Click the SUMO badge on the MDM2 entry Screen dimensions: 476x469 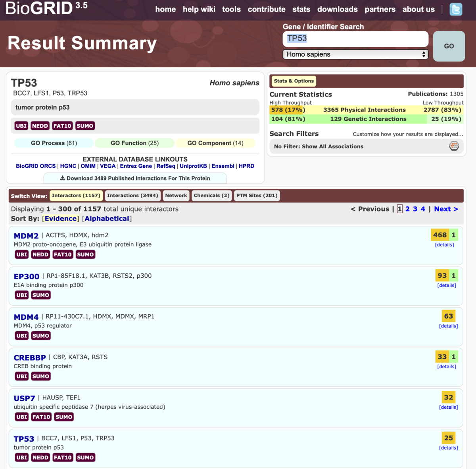click(85, 254)
